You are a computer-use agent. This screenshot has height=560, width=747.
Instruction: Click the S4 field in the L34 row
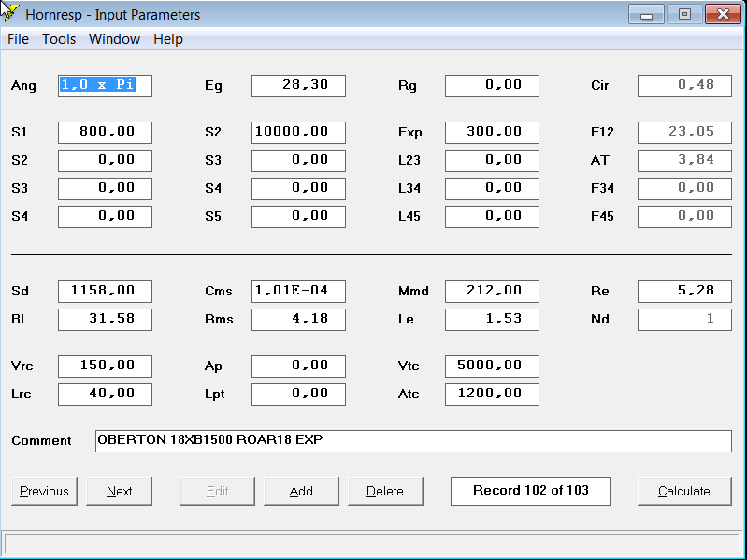298,189
